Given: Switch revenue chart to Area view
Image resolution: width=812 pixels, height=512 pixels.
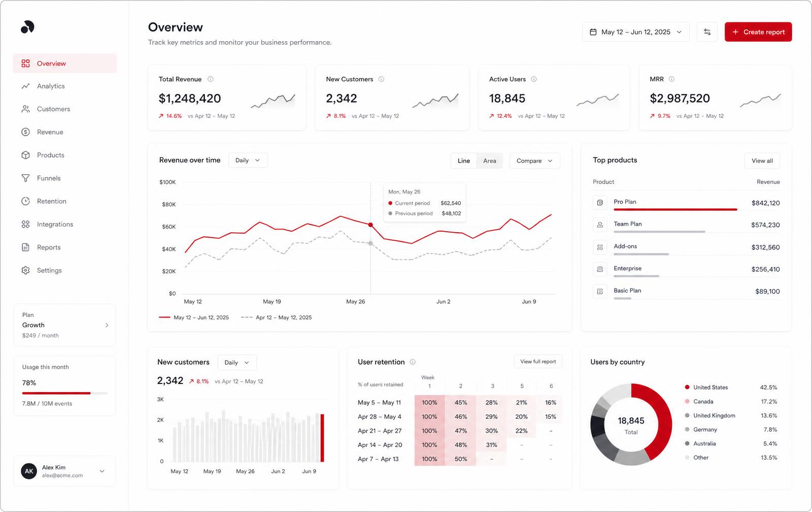Looking at the screenshot, I should pos(490,161).
